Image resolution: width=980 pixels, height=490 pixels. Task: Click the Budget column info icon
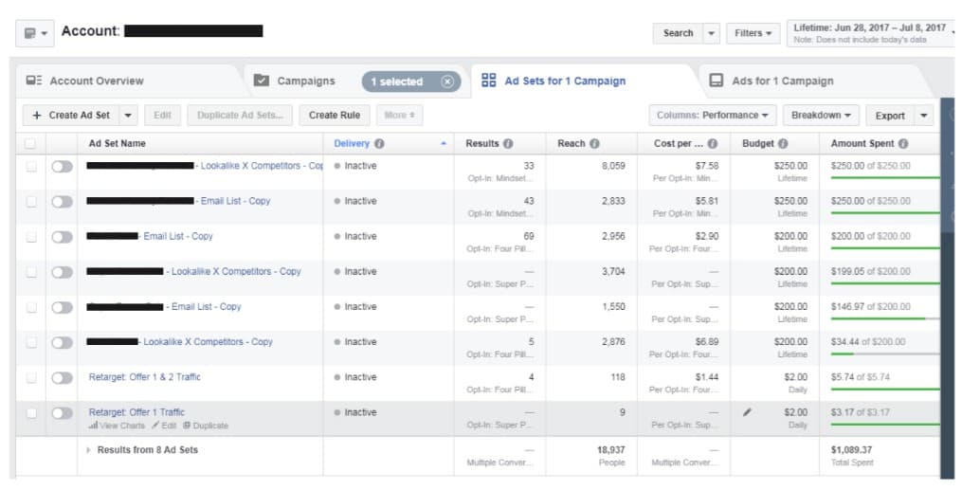[783, 144]
